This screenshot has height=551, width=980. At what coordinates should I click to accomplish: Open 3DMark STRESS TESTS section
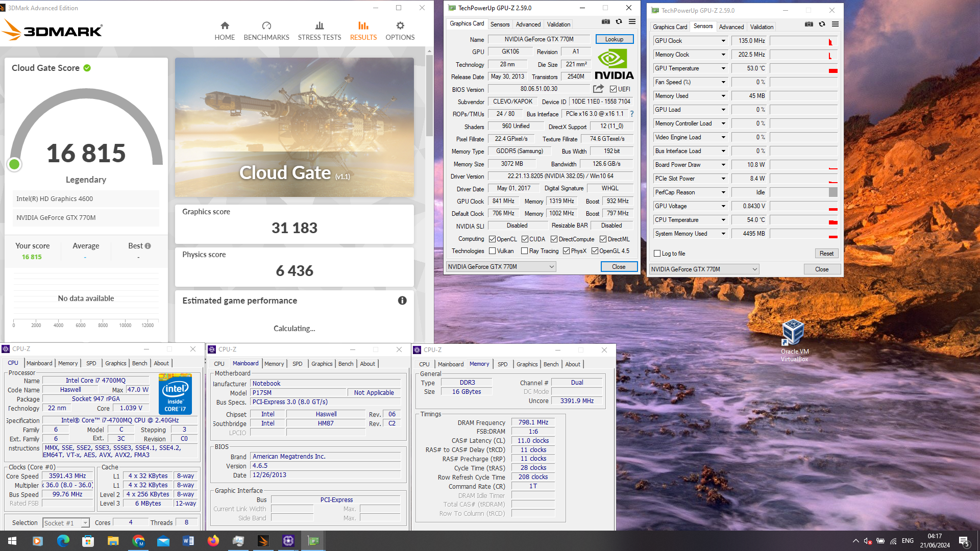(320, 31)
